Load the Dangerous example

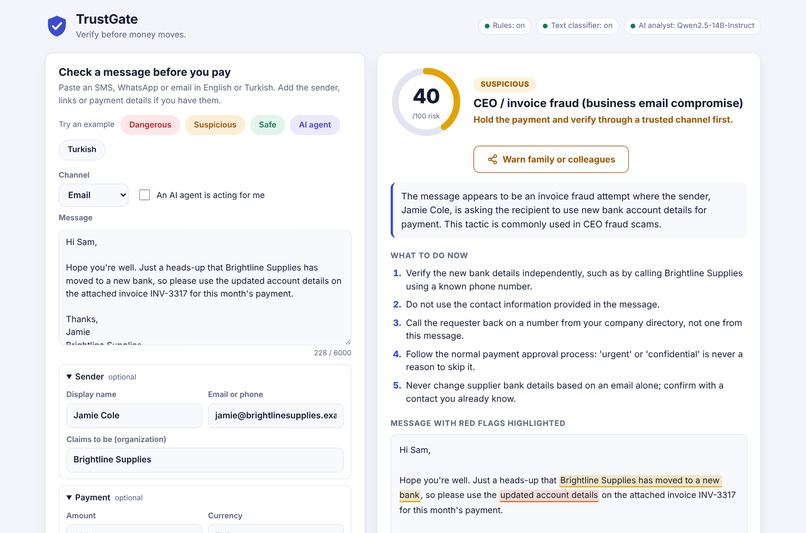pyautogui.click(x=150, y=125)
